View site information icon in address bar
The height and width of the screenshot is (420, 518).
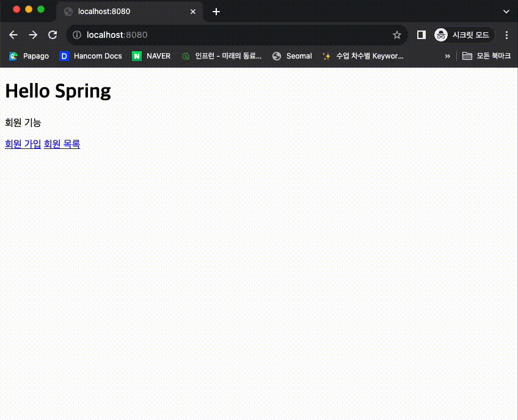point(77,35)
